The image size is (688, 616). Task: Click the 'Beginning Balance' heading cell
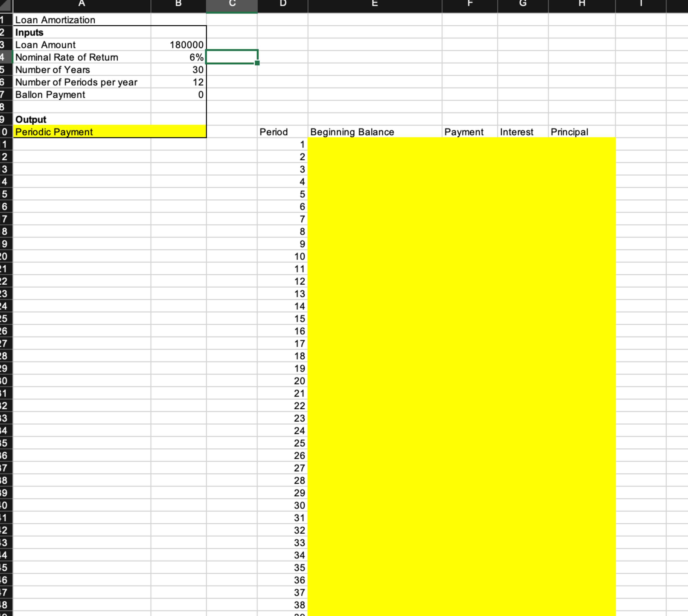click(x=375, y=132)
